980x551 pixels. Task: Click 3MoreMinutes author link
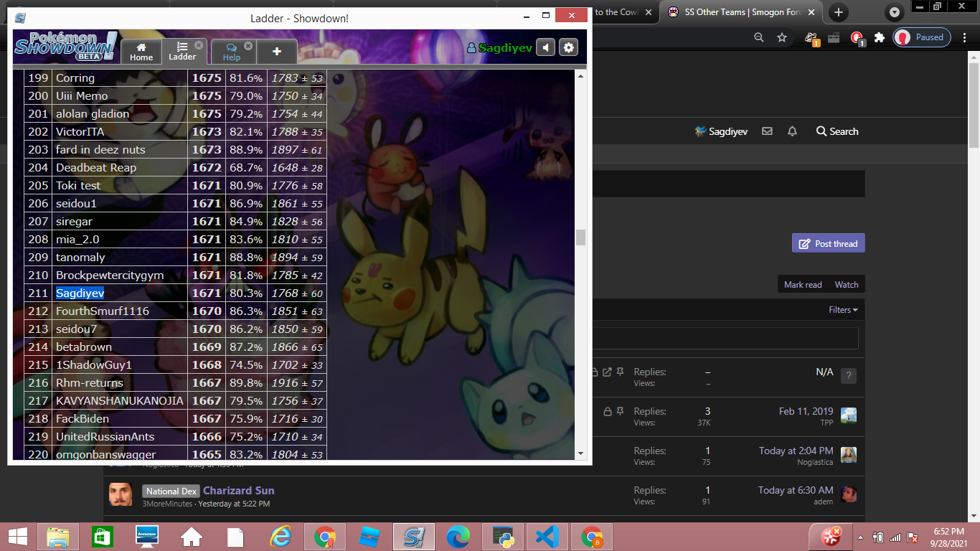click(x=167, y=504)
